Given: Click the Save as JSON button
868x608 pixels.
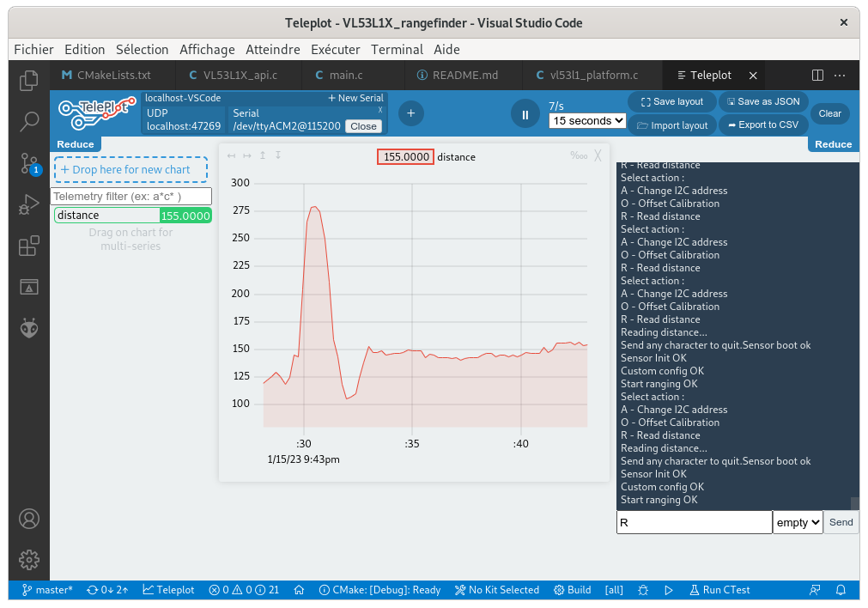Looking at the screenshot, I should tap(763, 102).
